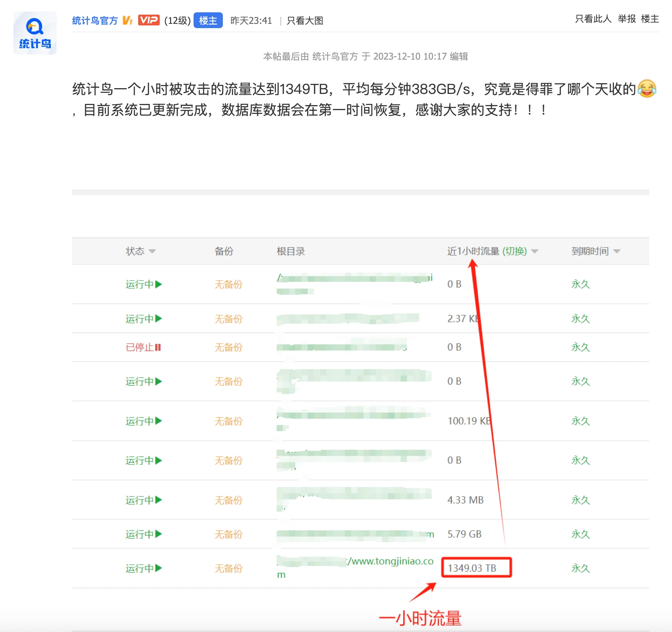Screen dimensions: 672x632
Task: Expand the 状态 column dropdown arrow
Action: 152,251
